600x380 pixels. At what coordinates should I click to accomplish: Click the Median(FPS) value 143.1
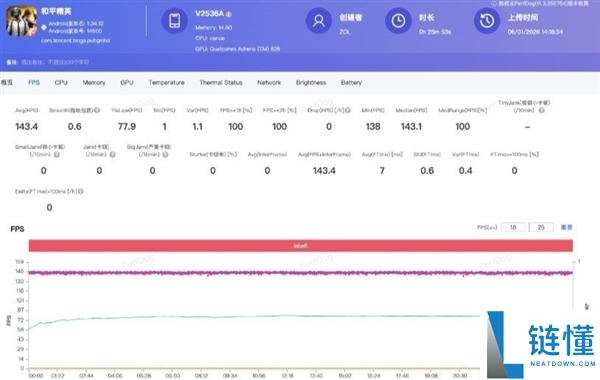(411, 127)
